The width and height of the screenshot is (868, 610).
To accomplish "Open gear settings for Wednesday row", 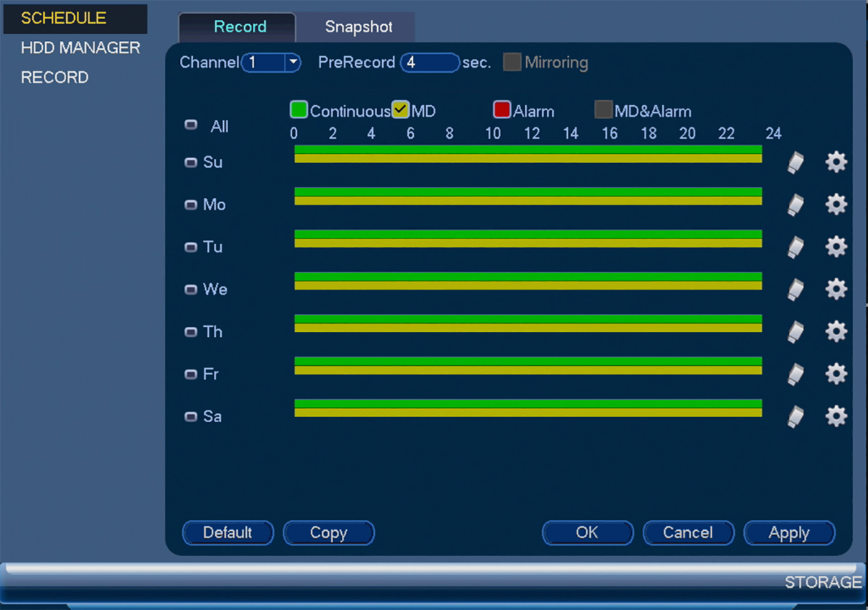I will (x=836, y=289).
